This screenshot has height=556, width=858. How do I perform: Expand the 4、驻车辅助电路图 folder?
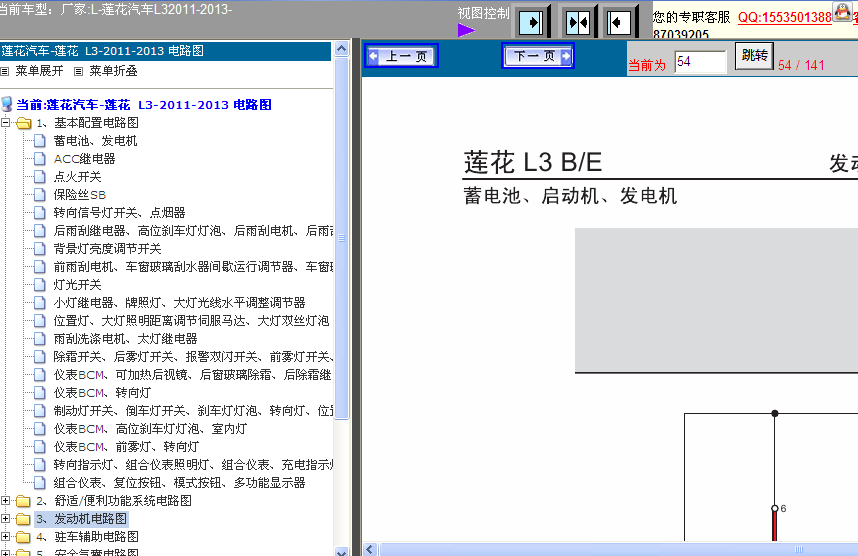tap(5, 537)
